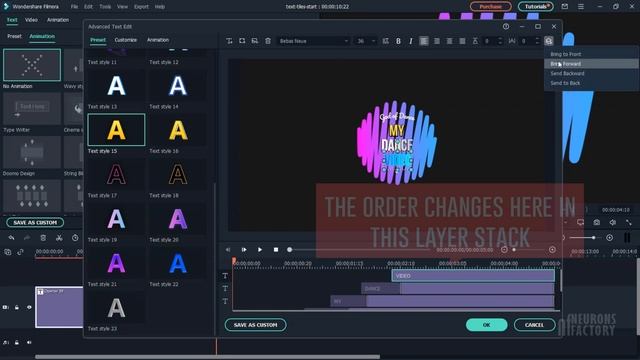Open the Bebas Neue font dropdown
The height and width of the screenshot is (360, 640).
click(x=313, y=41)
